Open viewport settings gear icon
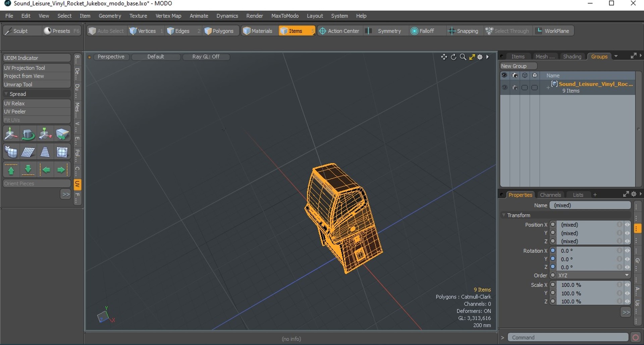 (x=480, y=57)
